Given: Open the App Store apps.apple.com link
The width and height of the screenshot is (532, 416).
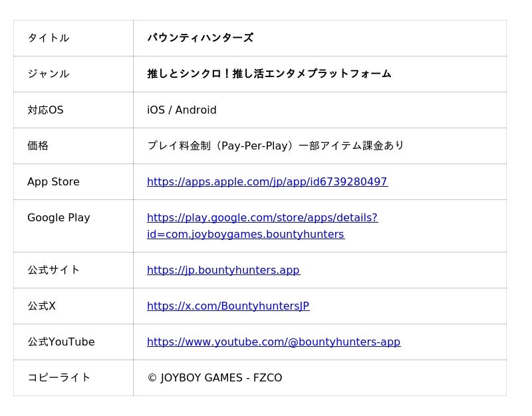Looking at the screenshot, I should coord(267,181).
